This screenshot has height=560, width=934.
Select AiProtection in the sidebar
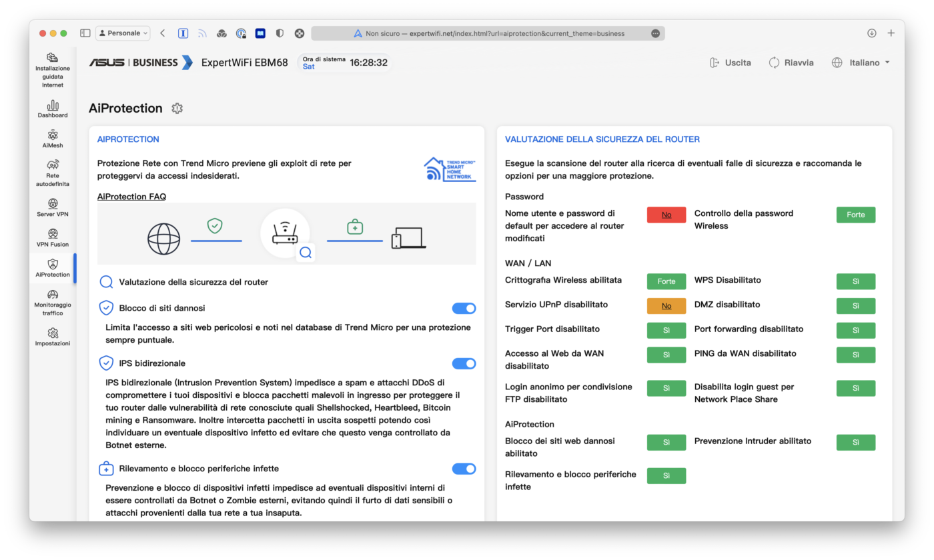(x=53, y=268)
